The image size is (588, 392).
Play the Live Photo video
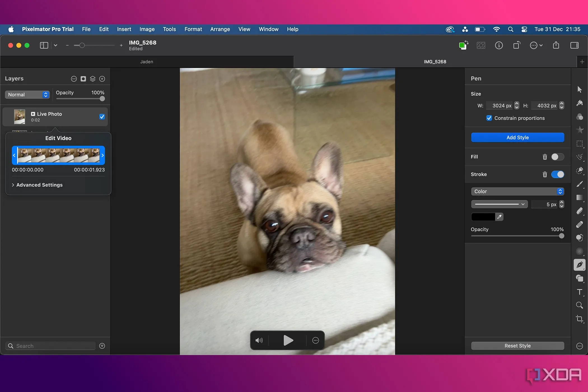[x=288, y=340]
